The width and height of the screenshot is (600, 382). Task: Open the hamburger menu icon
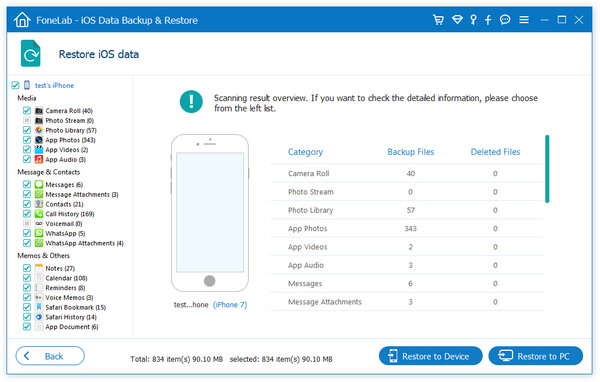pos(524,20)
